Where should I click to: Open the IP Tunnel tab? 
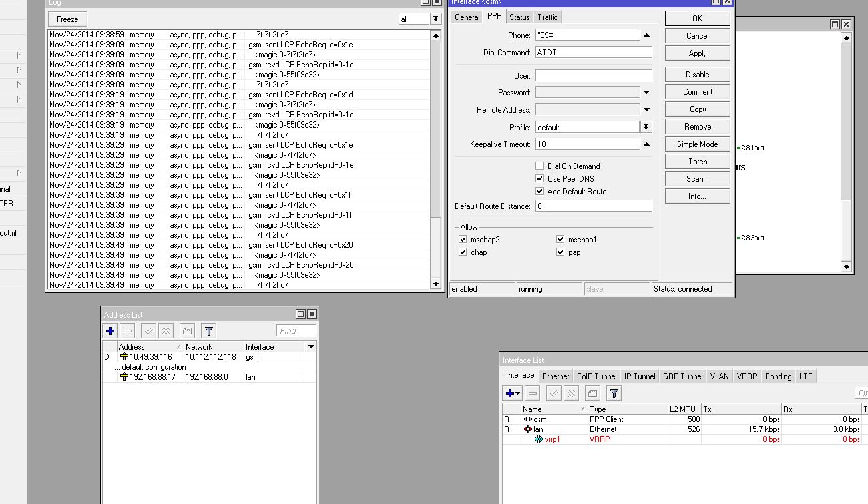pyautogui.click(x=640, y=376)
